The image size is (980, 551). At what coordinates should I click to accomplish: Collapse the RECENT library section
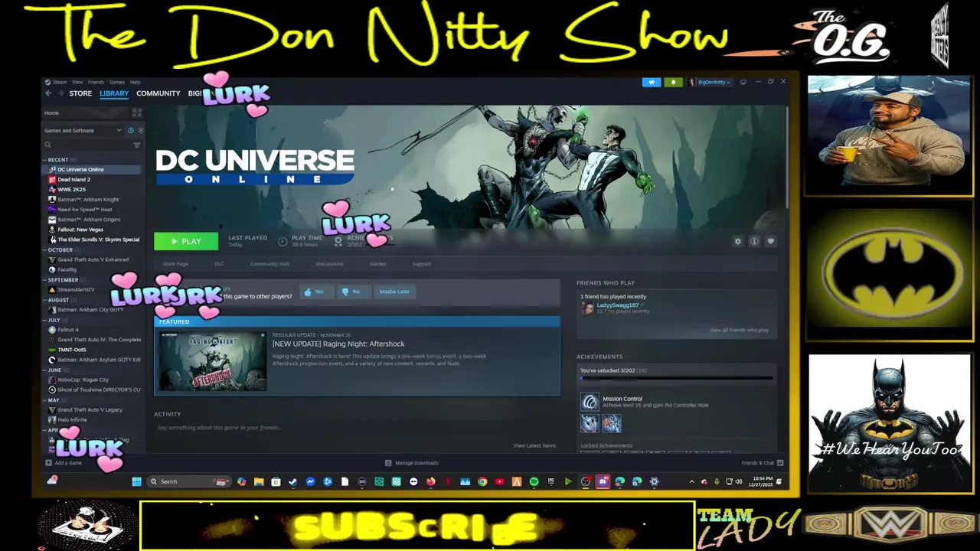[x=45, y=160]
